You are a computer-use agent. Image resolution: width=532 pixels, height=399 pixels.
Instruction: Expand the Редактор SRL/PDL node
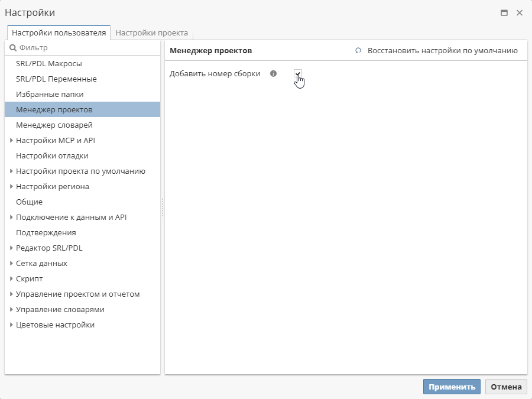point(11,248)
